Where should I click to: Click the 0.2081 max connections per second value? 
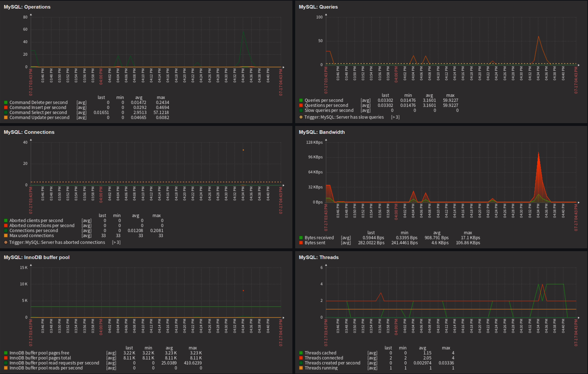tap(157, 230)
